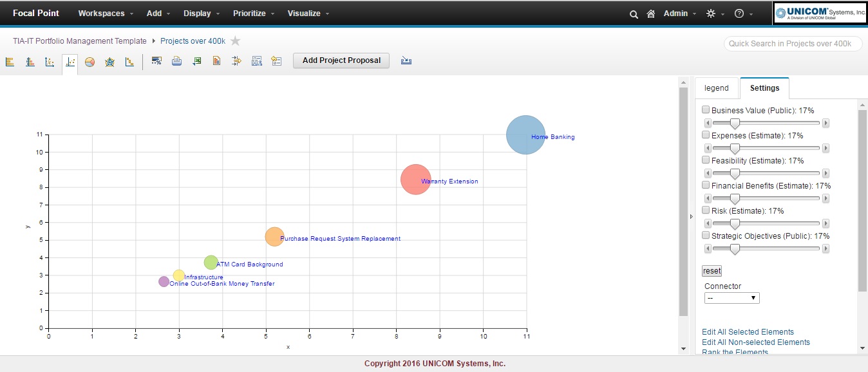Select the horizontal bar chart icon

(x=10, y=62)
